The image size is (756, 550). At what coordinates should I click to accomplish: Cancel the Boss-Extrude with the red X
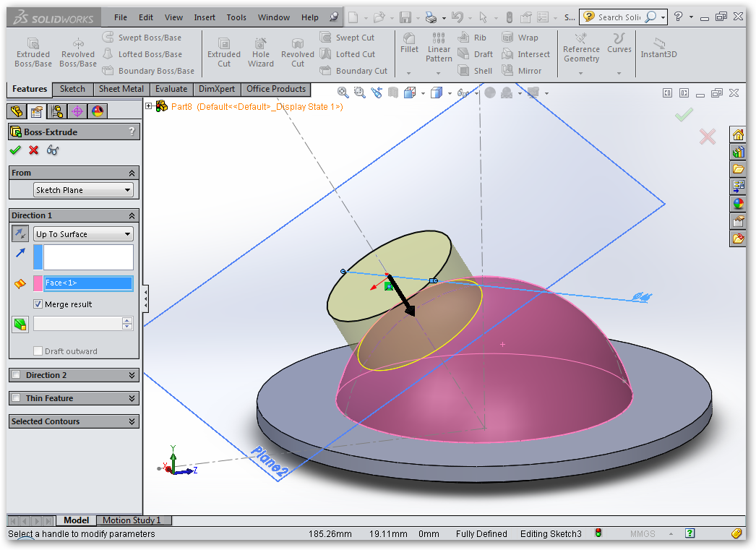pos(32,150)
